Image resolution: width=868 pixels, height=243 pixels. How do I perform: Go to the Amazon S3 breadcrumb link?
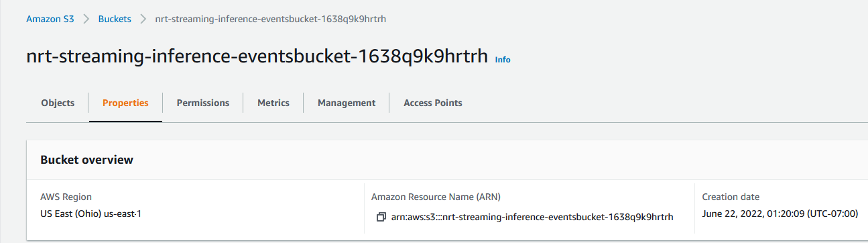[x=50, y=19]
